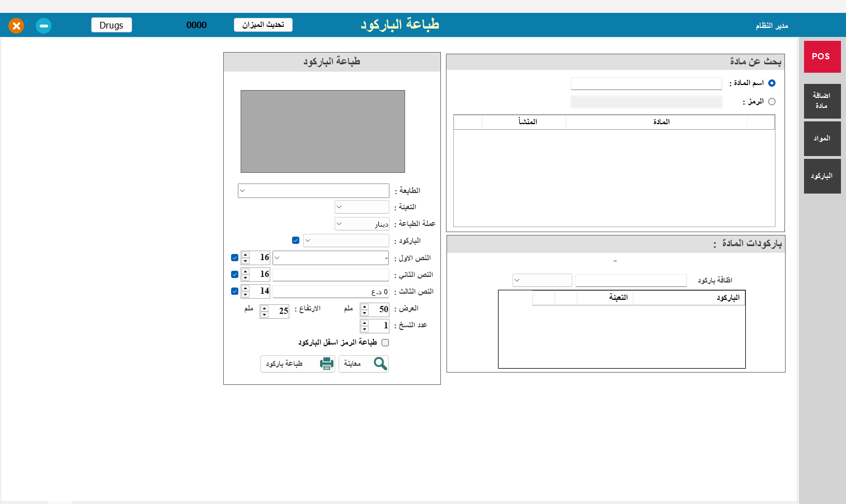Decrease النص الثاني font size stepper
This screenshot has width=846, height=504.
(x=245, y=278)
